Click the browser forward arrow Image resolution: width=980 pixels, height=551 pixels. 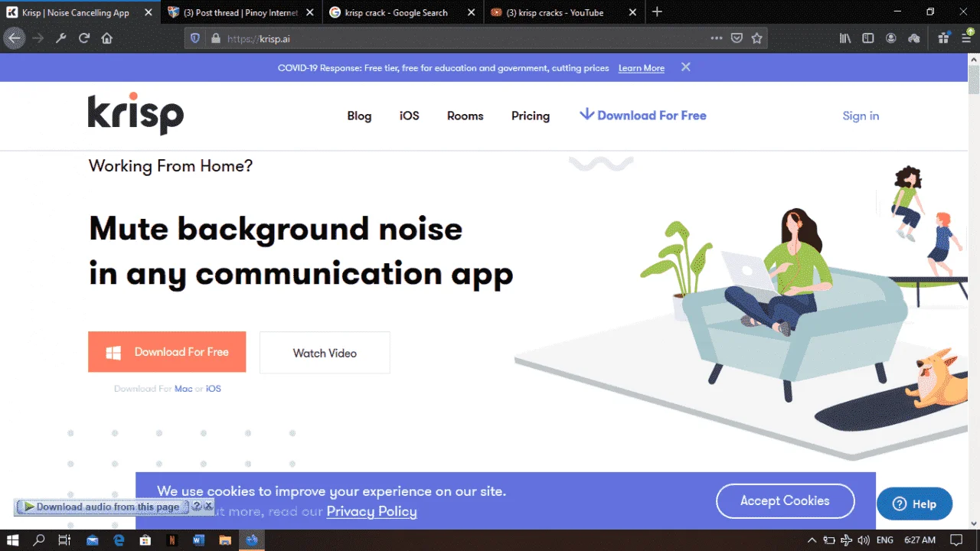point(38,38)
